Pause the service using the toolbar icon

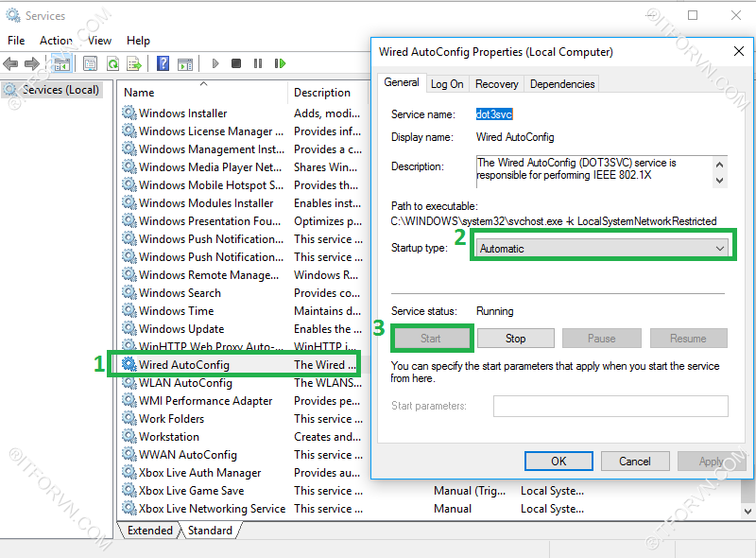tap(258, 63)
